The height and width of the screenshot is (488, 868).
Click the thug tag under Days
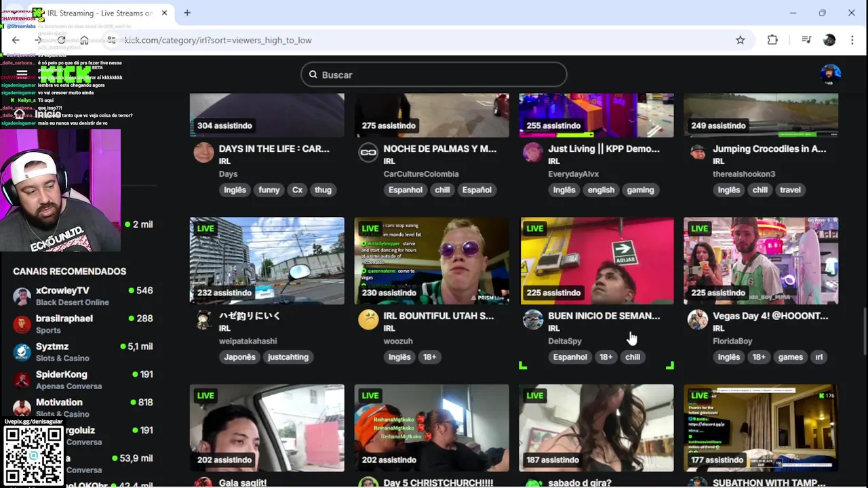(323, 190)
